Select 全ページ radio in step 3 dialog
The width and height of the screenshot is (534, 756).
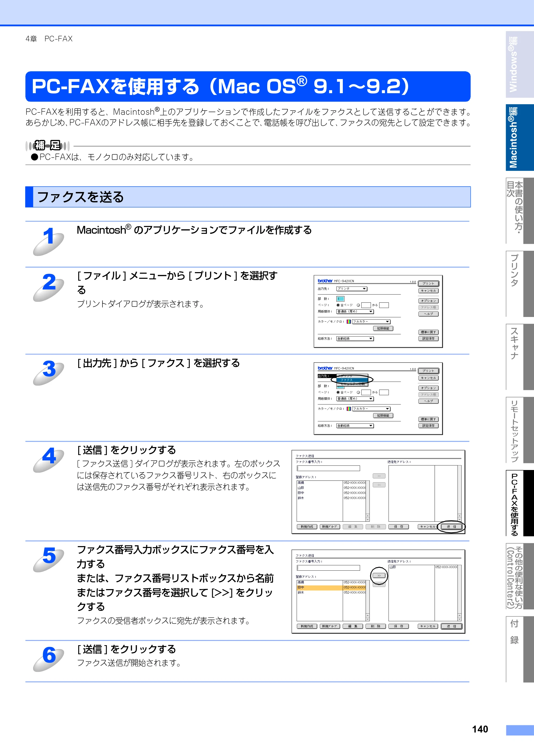(338, 393)
